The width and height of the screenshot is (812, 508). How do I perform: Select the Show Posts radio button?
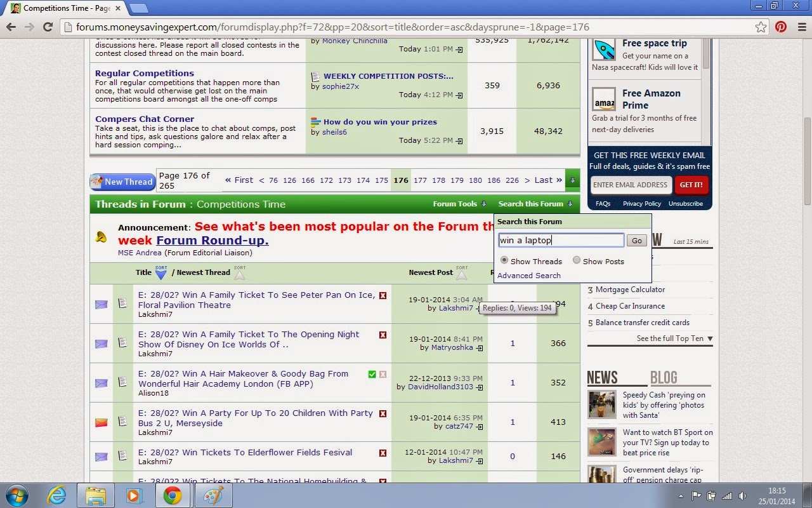click(577, 260)
